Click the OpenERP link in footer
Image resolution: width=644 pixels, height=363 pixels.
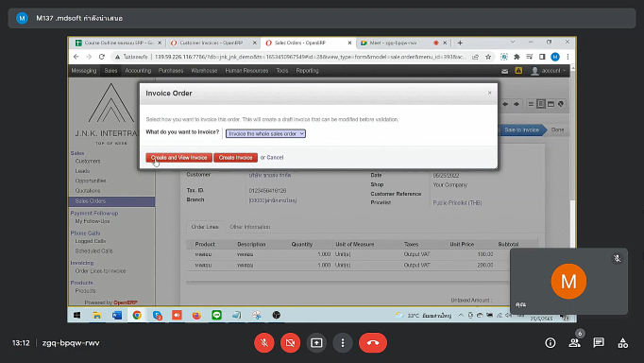[x=126, y=302]
